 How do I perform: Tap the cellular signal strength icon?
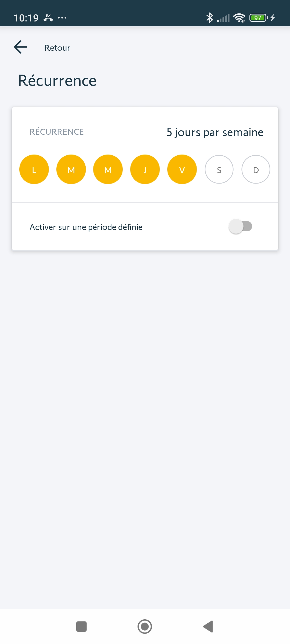[223, 18]
